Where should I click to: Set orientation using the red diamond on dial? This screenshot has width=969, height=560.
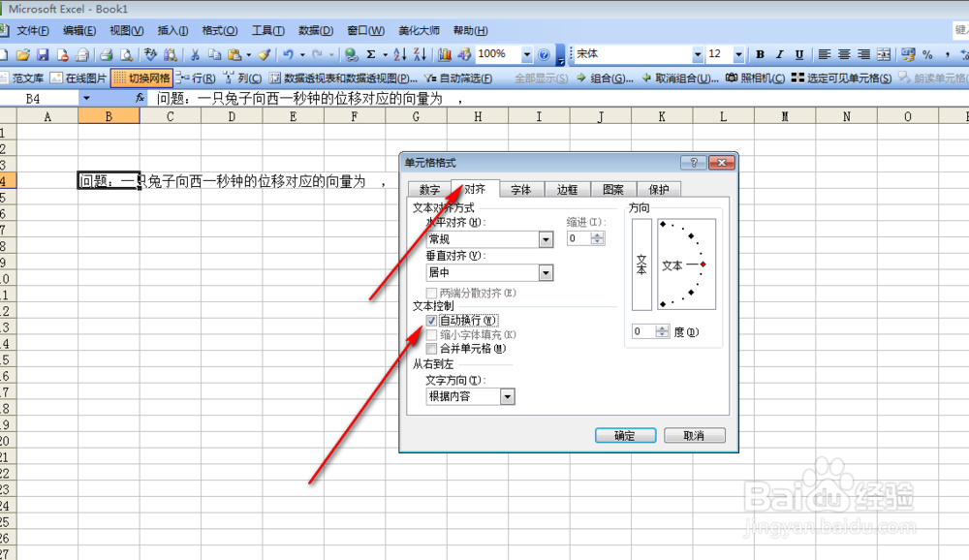click(703, 264)
